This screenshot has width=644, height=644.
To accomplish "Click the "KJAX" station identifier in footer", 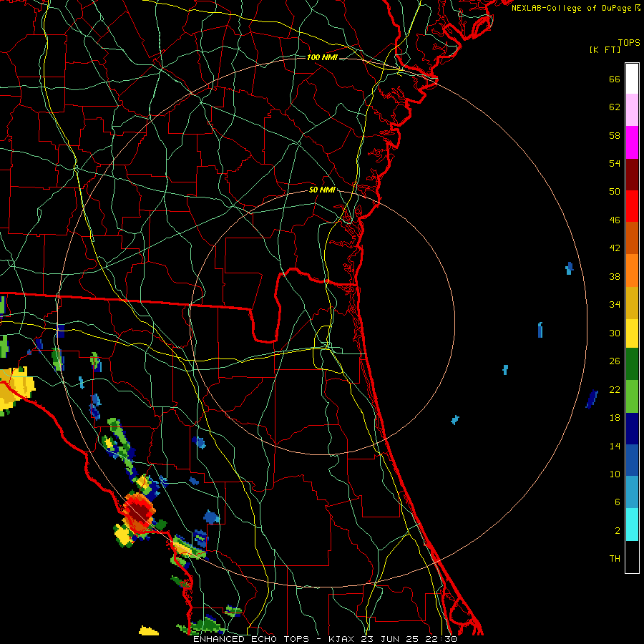I will pyautogui.click(x=343, y=639).
